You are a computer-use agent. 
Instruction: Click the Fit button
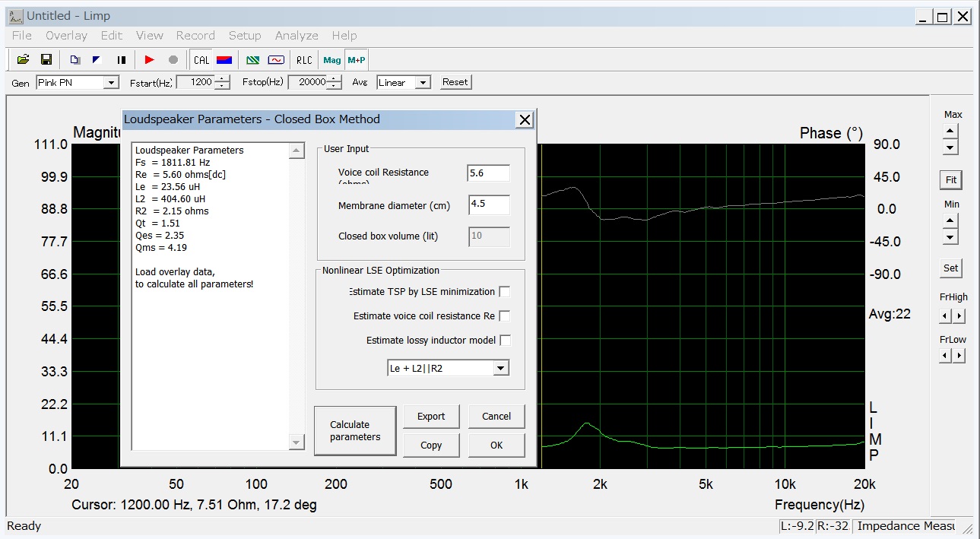point(951,180)
